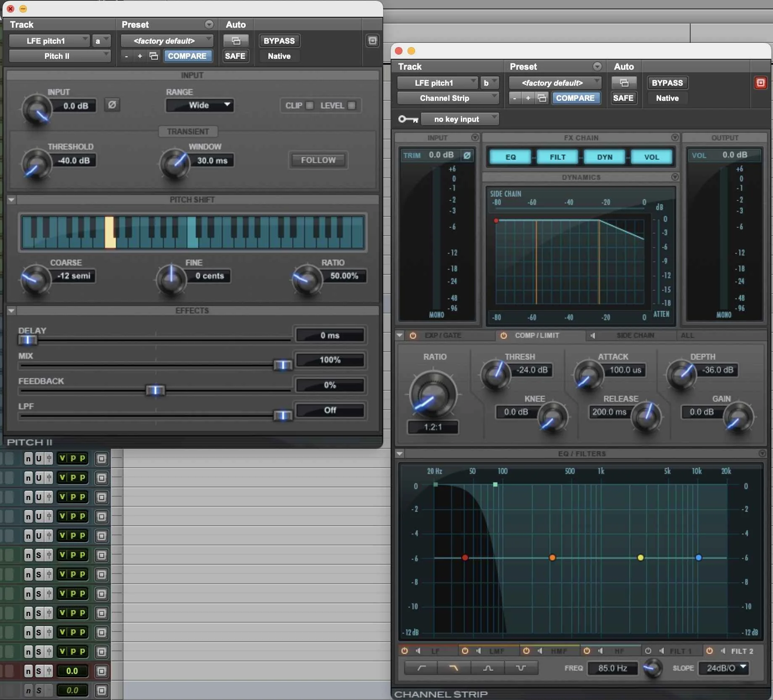Open Channel Strip automation enable window icon
This screenshot has width=773, height=700.
coord(624,83)
